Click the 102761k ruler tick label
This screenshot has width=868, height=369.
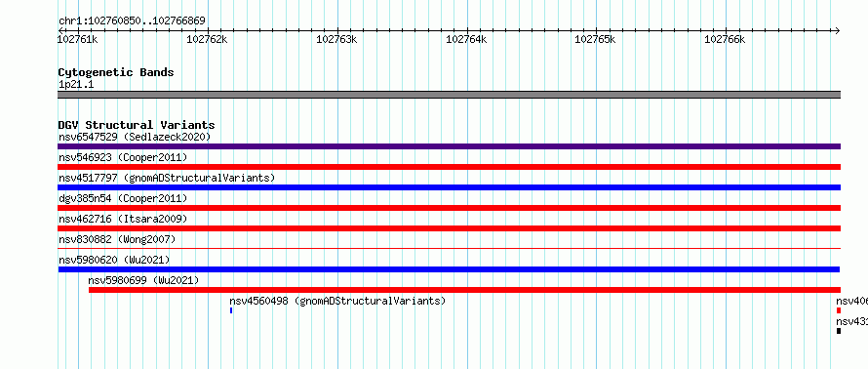(x=78, y=39)
